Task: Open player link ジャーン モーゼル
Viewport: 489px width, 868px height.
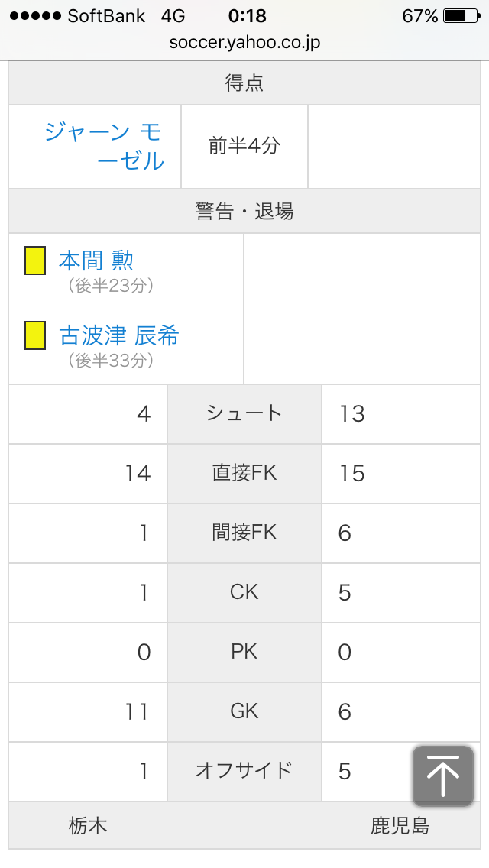Action: (104, 146)
